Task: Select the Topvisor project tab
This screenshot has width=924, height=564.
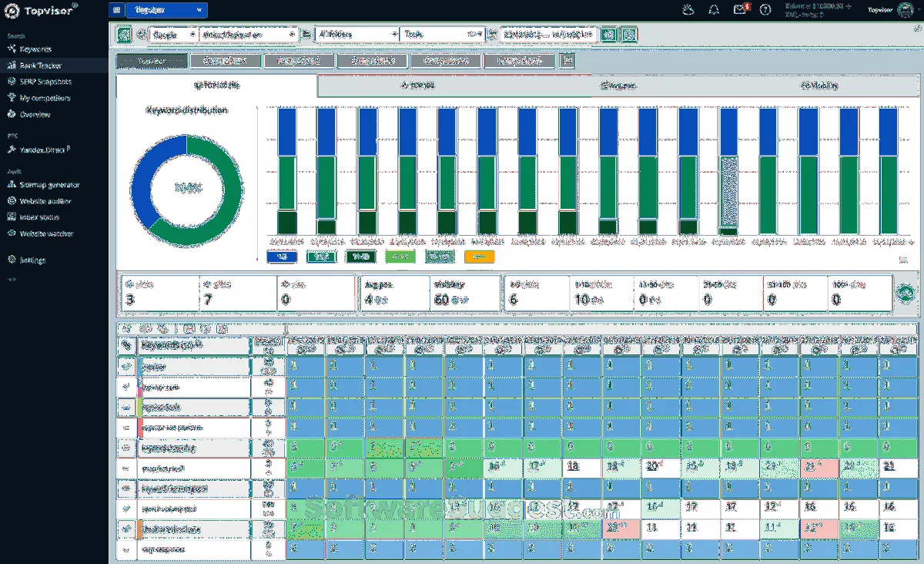Action: (x=152, y=61)
